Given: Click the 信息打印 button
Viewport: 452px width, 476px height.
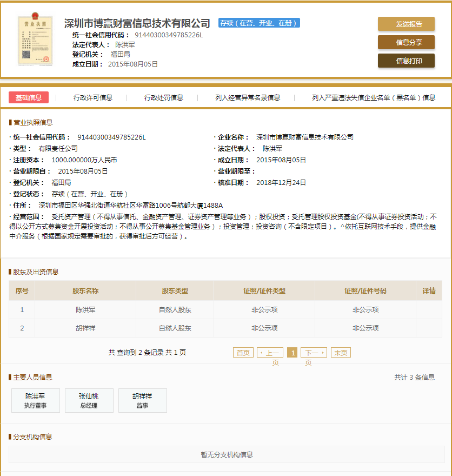Looking at the screenshot, I should pos(406,61).
